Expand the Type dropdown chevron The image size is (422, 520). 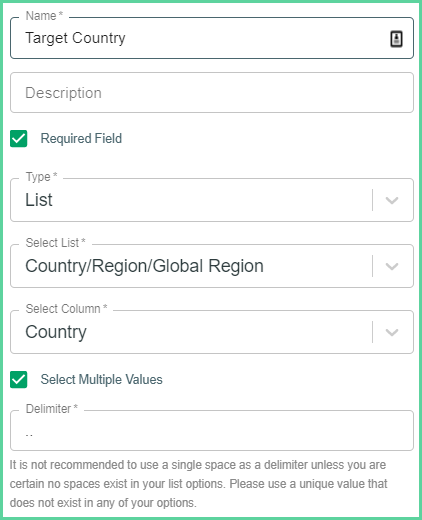coord(392,200)
